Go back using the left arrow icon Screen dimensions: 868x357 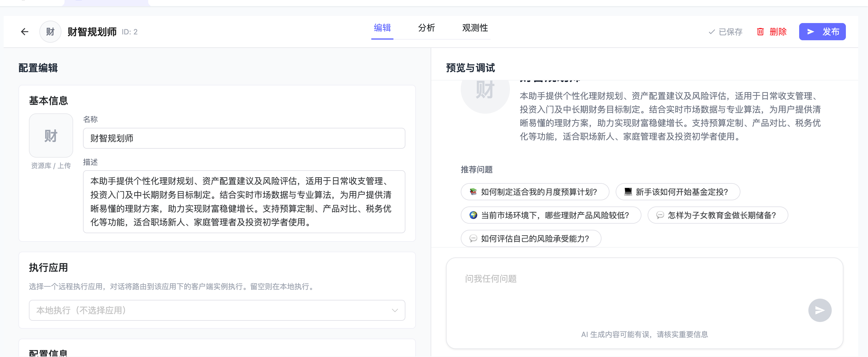(x=25, y=32)
